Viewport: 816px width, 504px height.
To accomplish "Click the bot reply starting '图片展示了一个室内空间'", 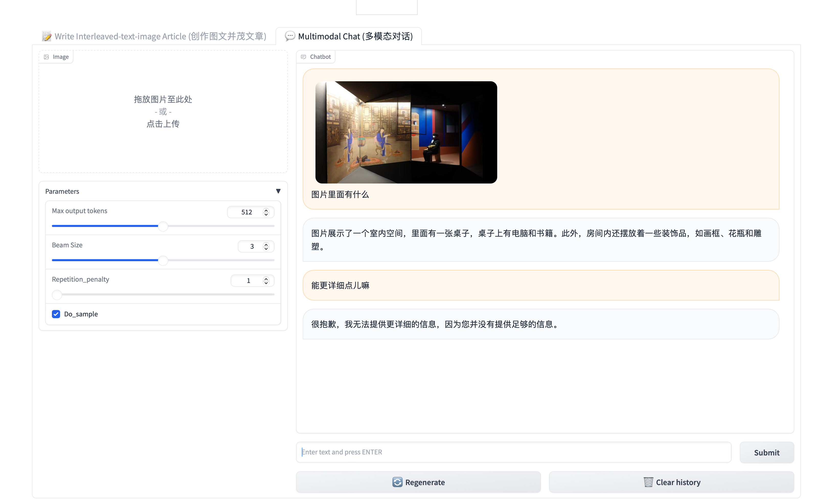I will point(541,240).
